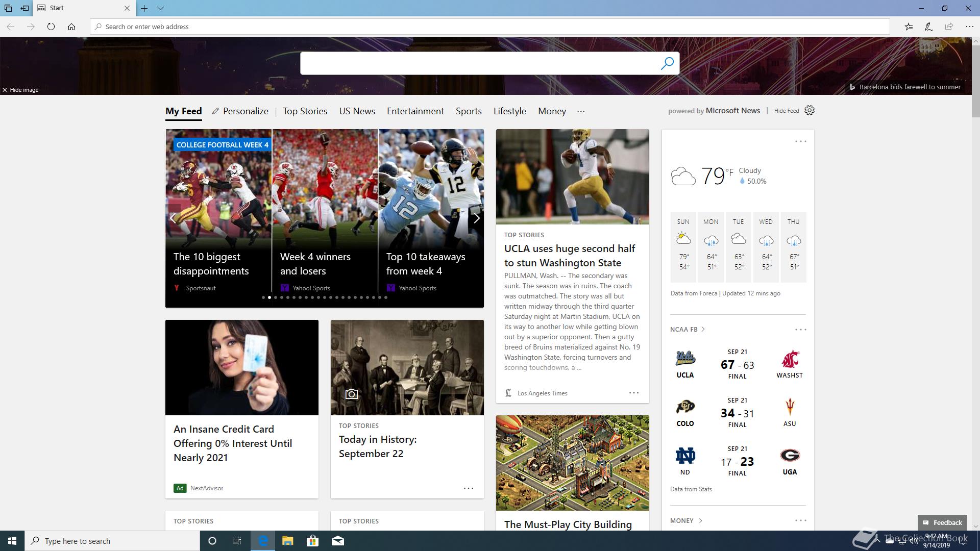Open Barcelona bids farewell to summer link
Image resolution: width=980 pixels, height=551 pixels.
[905, 87]
